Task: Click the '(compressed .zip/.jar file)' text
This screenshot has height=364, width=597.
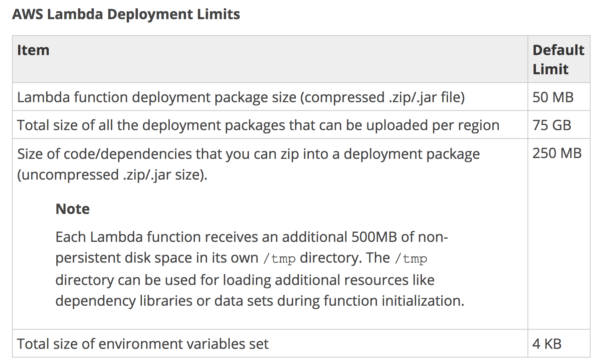Action: pyautogui.click(x=382, y=97)
